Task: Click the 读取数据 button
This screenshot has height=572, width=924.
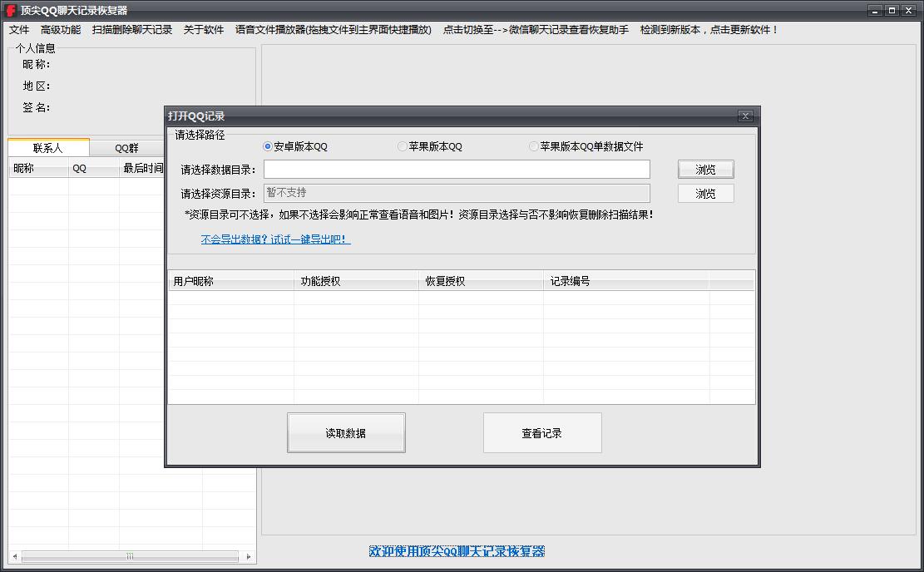Action: click(x=346, y=433)
